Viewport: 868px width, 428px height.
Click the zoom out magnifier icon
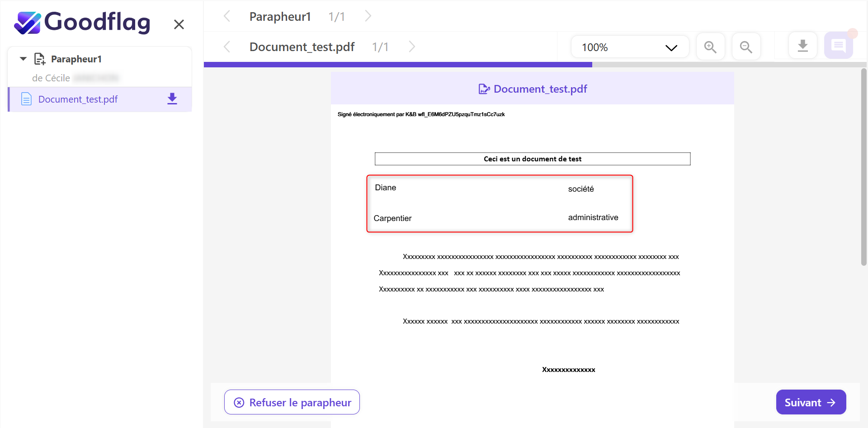pyautogui.click(x=746, y=47)
